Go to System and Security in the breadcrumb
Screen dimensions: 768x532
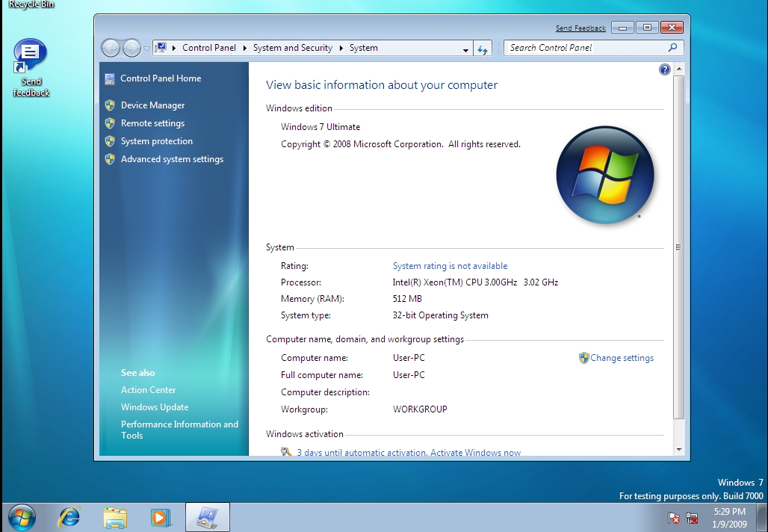click(292, 47)
